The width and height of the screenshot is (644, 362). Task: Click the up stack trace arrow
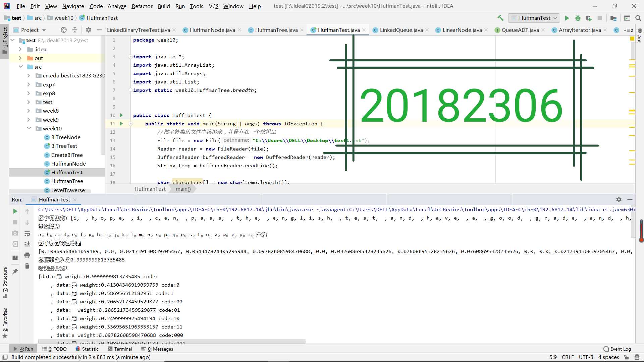(27, 211)
